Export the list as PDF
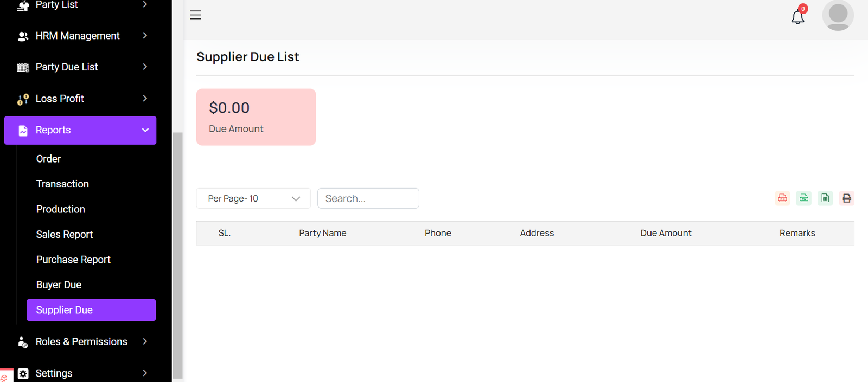The width and height of the screenshot is (868, 382). coord(782,198)
